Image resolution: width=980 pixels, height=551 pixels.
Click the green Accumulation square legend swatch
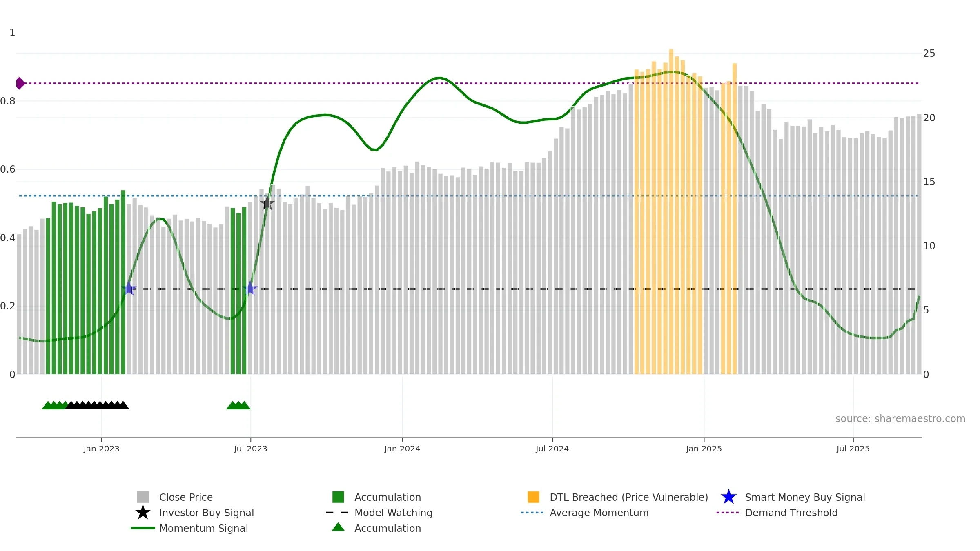click(x=338, y=497)
